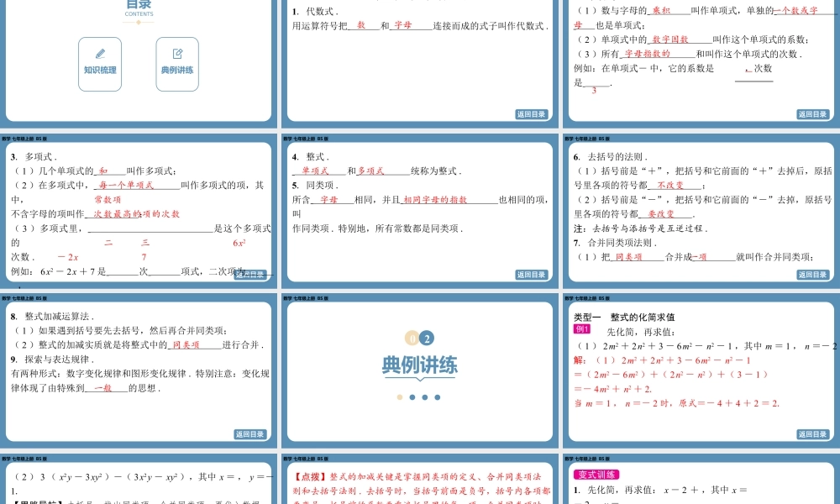Select the 典例讲练 section title slide

[x=419, y=370]
